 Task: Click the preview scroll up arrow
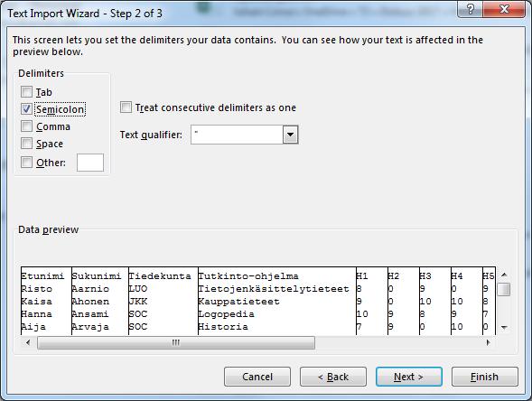(504, 275)
